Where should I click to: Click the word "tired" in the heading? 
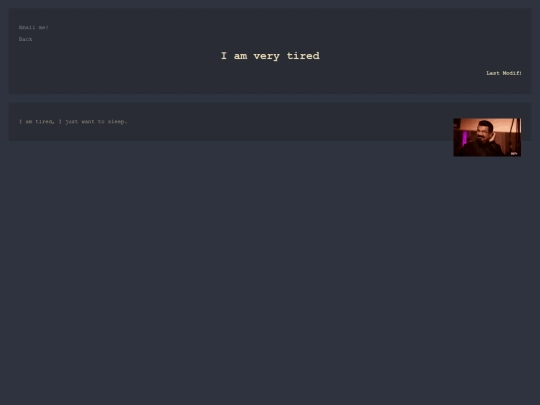pos(303,56)
